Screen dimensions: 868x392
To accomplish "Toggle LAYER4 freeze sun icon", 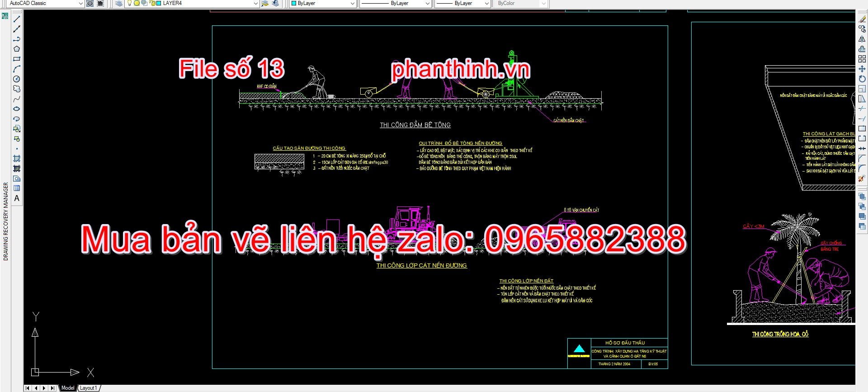I will coord(137,3).
